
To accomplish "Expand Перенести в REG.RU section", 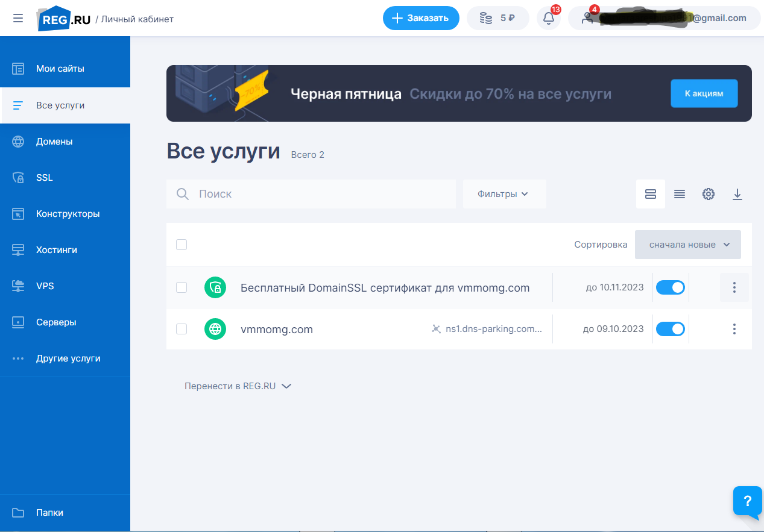I will pos(238,386).
